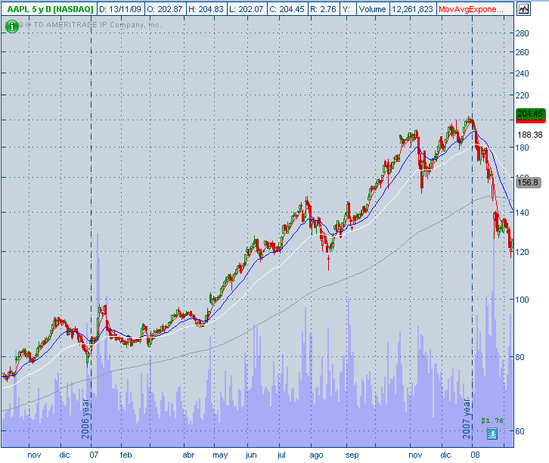Click the 60 price axis label
549x463 pixels.
coord(520,431)
